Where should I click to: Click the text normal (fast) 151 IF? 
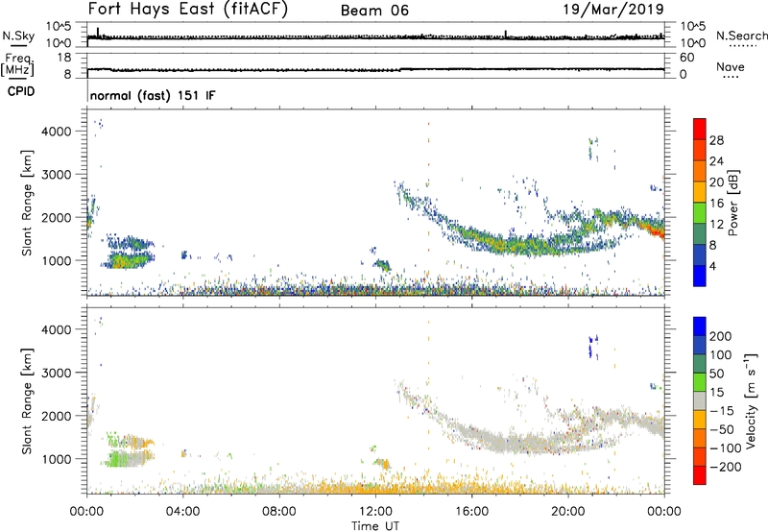(153, 96)
